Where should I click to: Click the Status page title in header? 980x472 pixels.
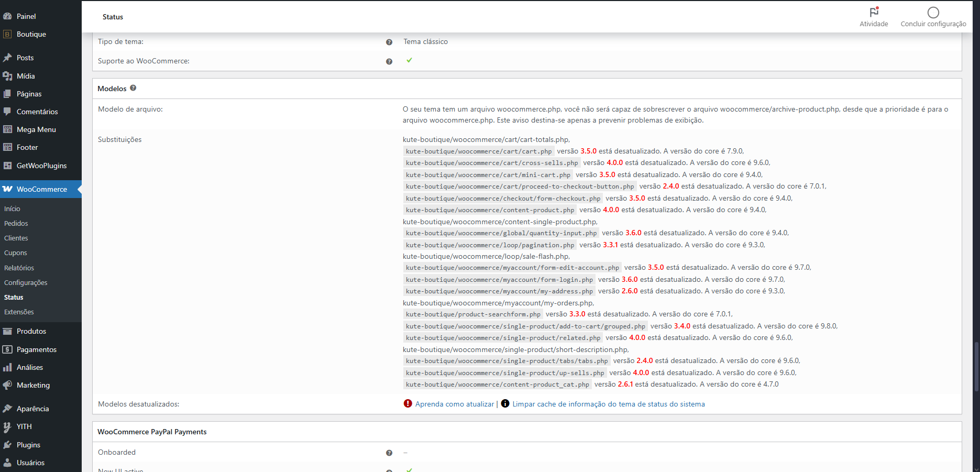113,17
